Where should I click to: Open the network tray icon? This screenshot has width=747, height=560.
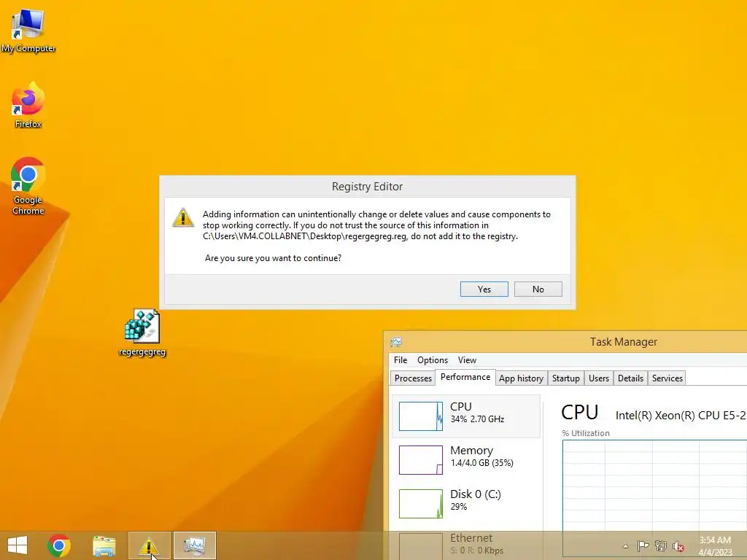(661, 545)
